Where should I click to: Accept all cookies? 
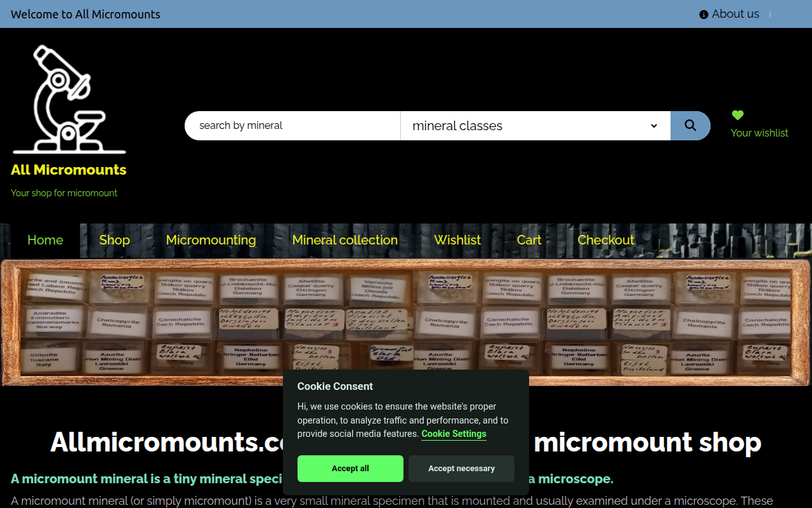pyautogui.click(x=350, y=469)
